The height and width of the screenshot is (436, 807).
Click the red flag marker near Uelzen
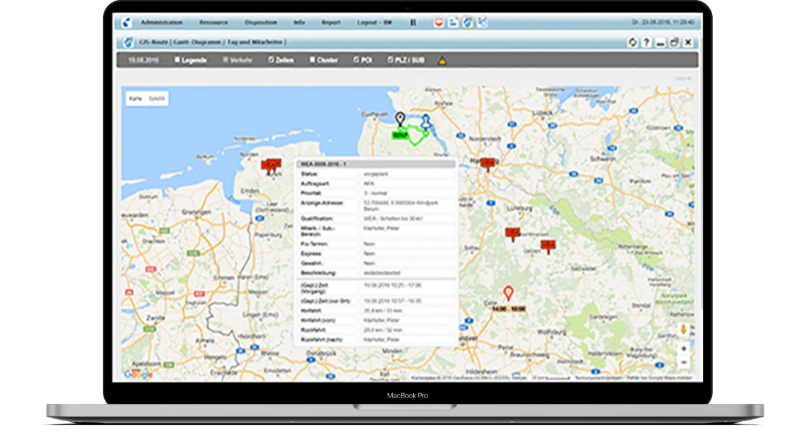click(548, 246)
